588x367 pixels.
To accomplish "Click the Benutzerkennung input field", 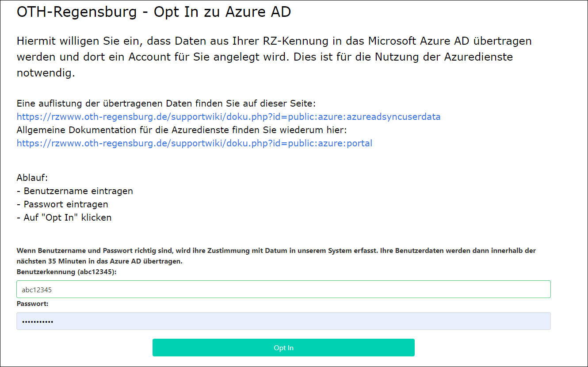I will [x=283, y=289].
